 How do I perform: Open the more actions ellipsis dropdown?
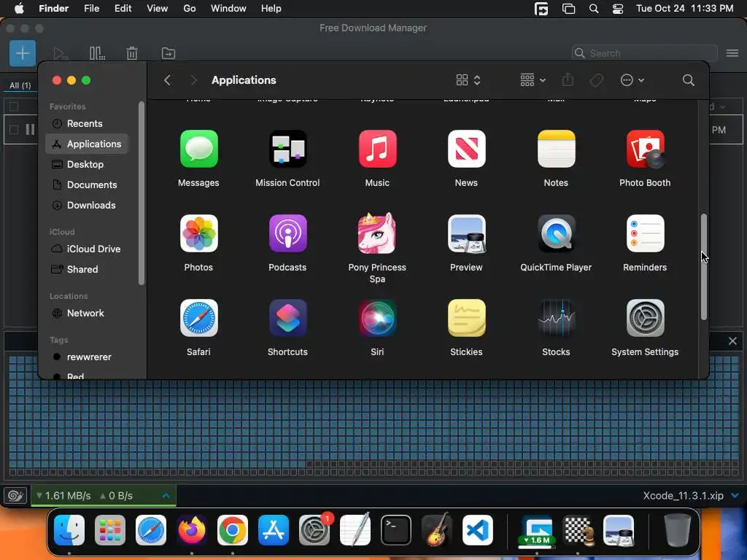[632, 80]
